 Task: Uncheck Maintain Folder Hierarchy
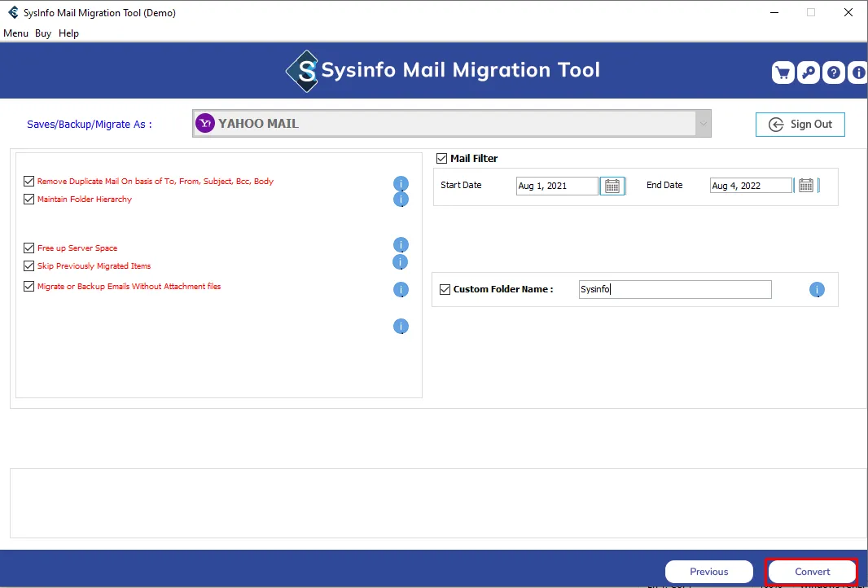[29, 200]
